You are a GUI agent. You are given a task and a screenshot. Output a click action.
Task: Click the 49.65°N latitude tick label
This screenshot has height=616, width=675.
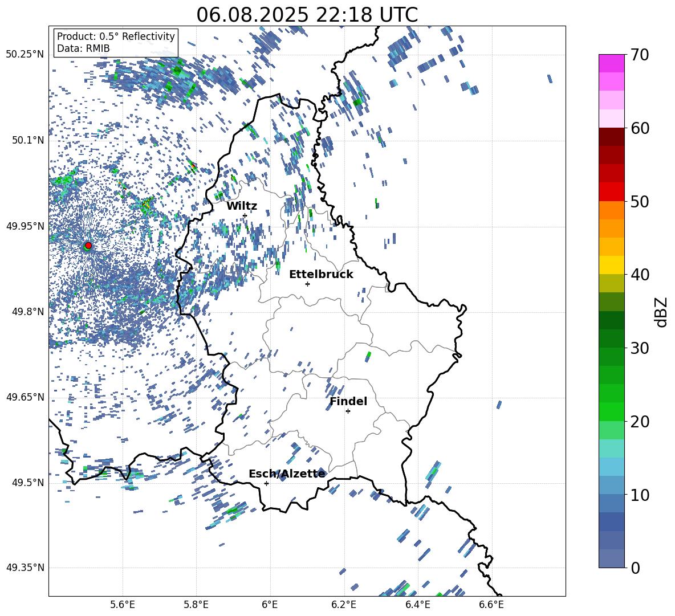coord(25,397)
